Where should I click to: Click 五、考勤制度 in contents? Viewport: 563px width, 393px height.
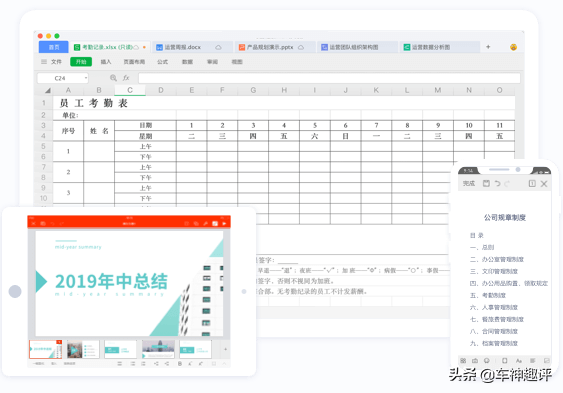coord(488,295)
